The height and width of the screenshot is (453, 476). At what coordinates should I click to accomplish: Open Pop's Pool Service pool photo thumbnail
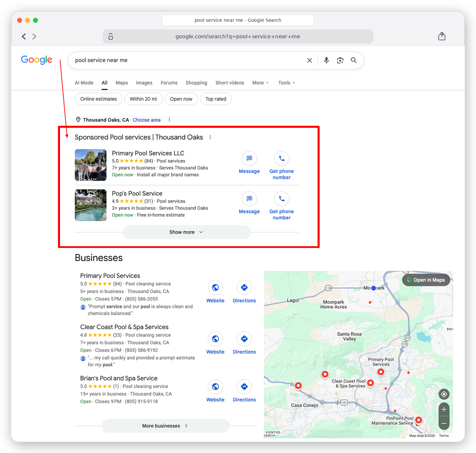91,205
